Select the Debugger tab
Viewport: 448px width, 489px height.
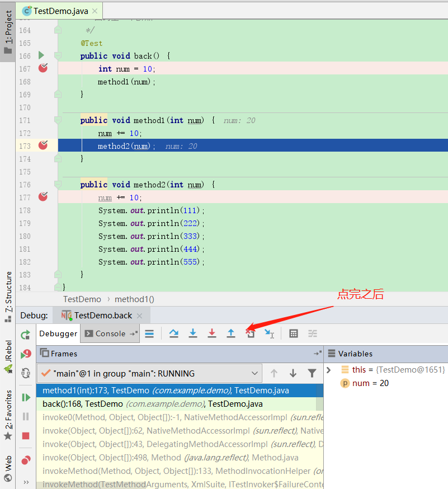[58, 333]
